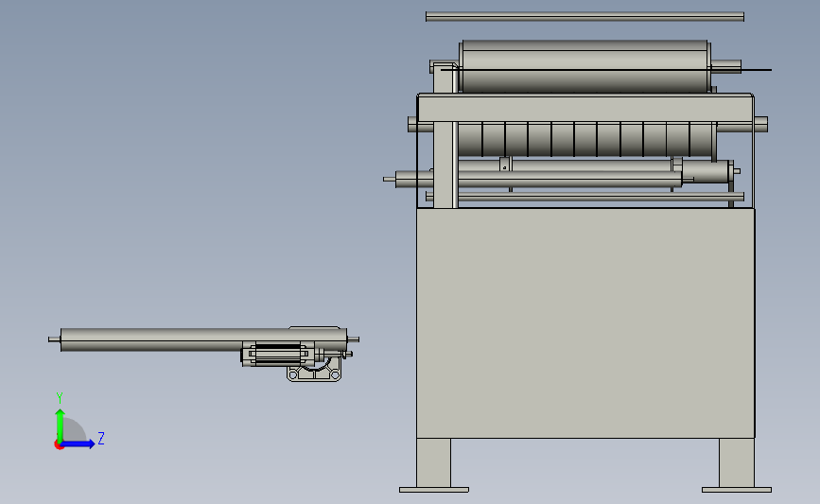Select the right support leg of the machine
The image size is (820, 504).
[x=737, y=464]
